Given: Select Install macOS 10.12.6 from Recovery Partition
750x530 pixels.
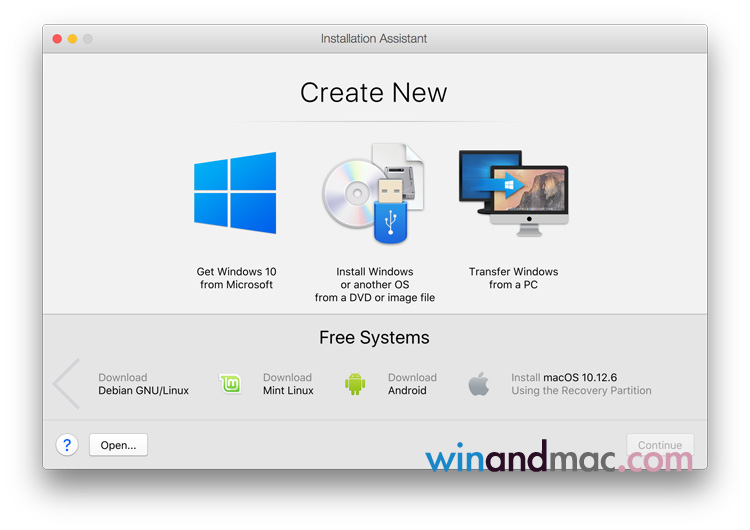Looking at the screenshot, I should click(580, 384).
